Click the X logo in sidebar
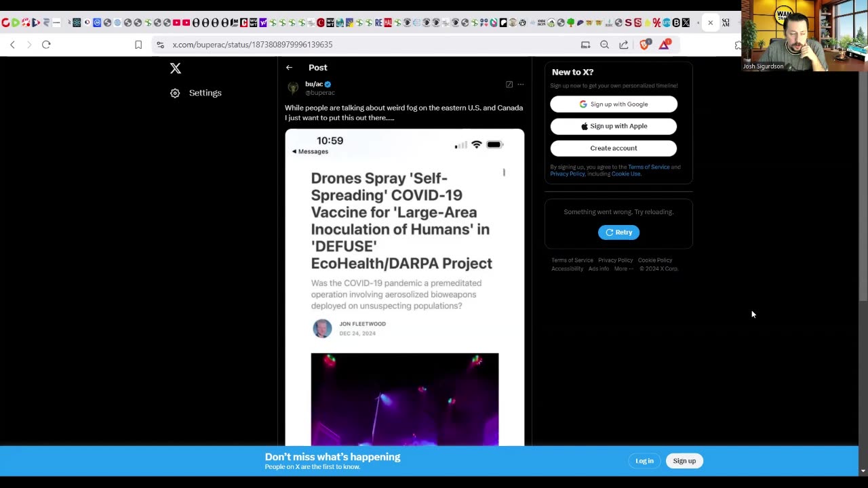The image size is (868, 488). 176,68
